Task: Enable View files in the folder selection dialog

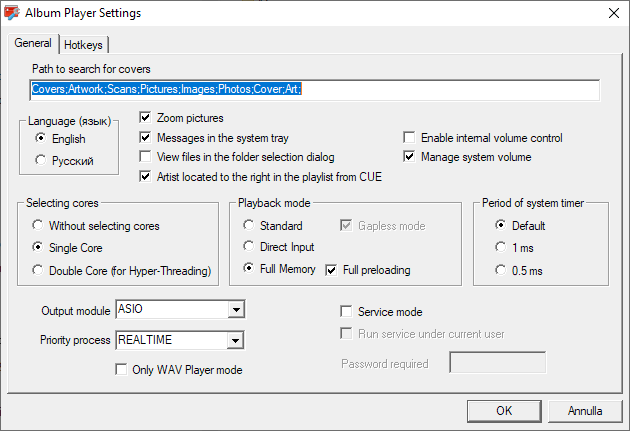Action: (145, 157)
